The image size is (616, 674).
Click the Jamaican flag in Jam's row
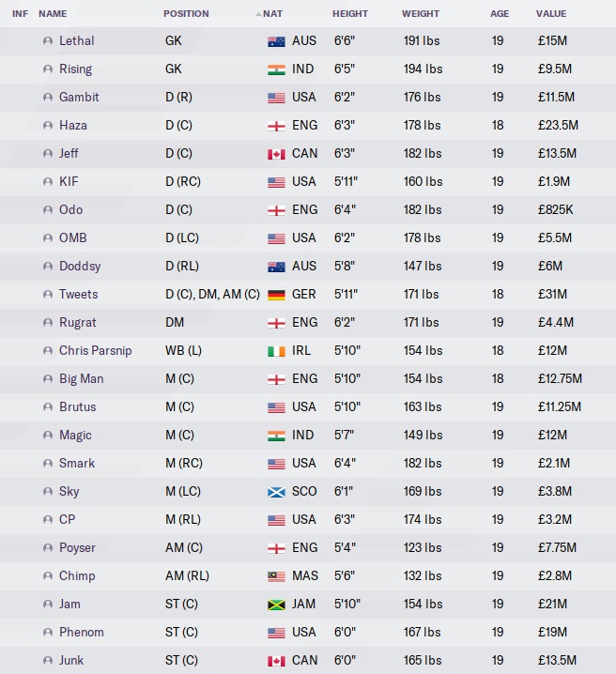[x=276, y=605]
